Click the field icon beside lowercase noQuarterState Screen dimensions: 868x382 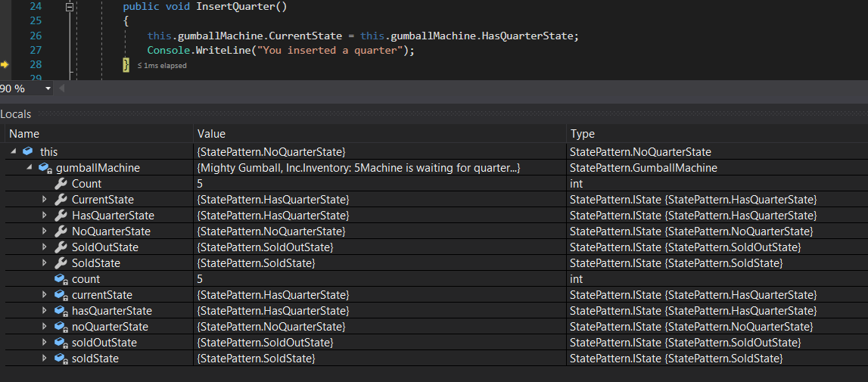click(61, 328)
